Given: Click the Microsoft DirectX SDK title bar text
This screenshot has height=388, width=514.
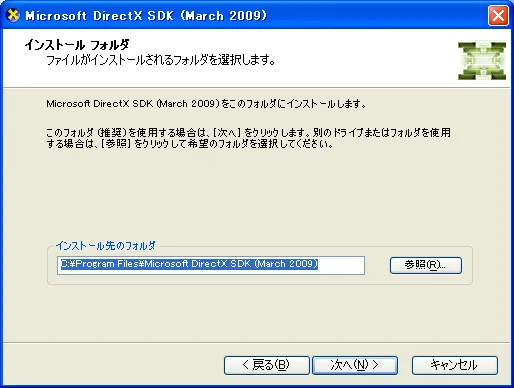Looking at the screenshot, I should pyautogui.click(x=146, y=16).
